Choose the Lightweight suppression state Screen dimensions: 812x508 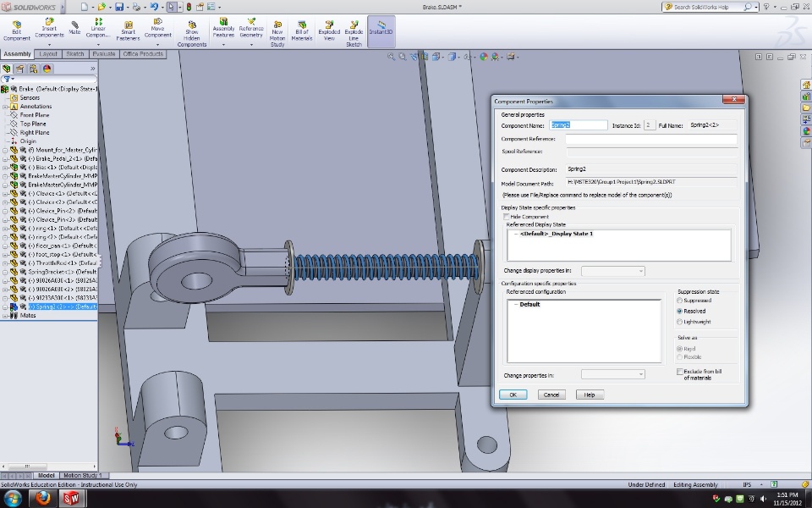680,322
